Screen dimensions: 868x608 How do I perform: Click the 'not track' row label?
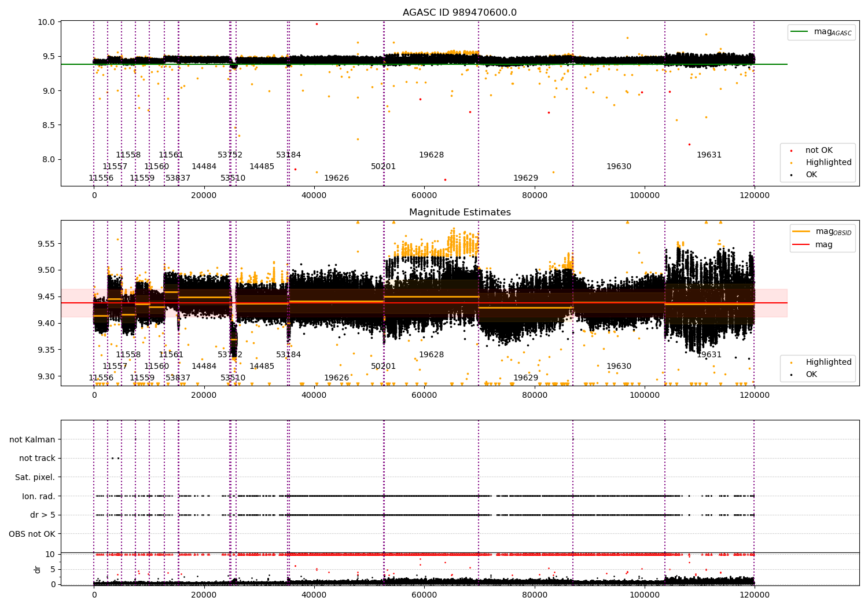pyautogui.click(x=37, y=459)
